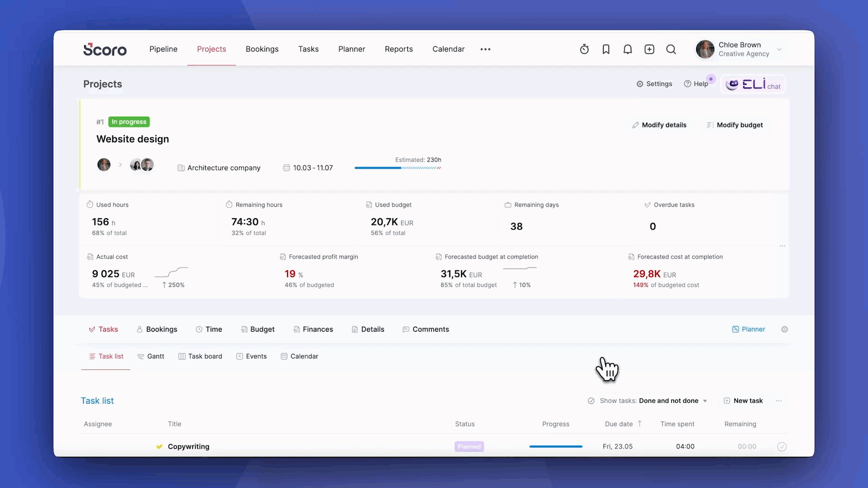The width and height of the screenshot is (868, 488).
Task: Open the metrics panel options ellipsis
Action: [x=783, y=246]
